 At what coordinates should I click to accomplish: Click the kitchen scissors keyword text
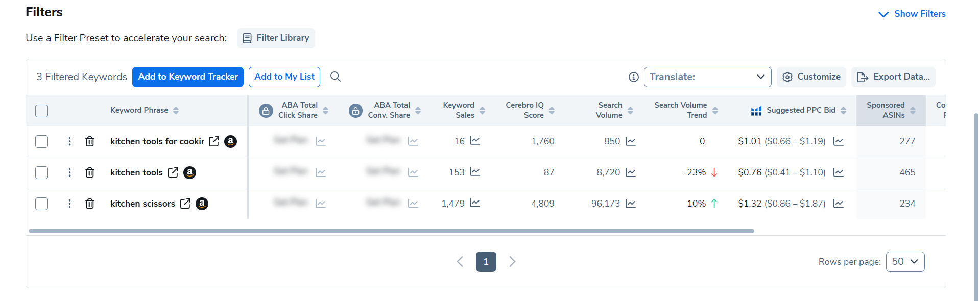[142, 204]
